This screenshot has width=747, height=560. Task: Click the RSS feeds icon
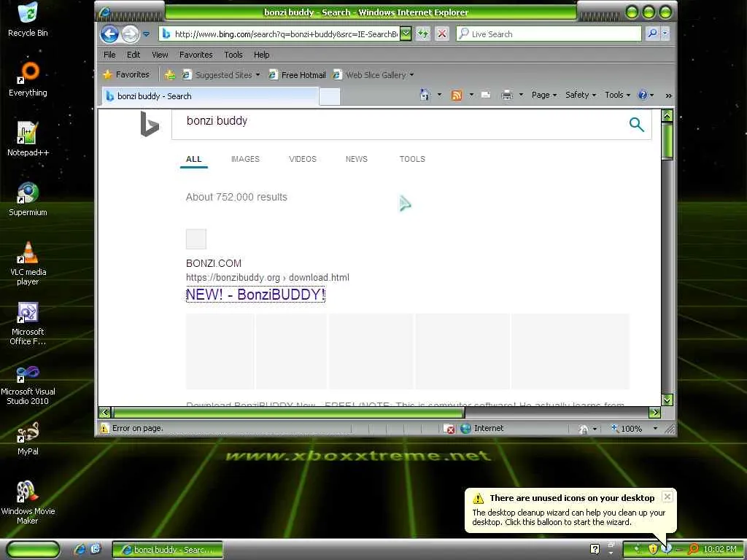pyautogui.click(x=457, y=96)
